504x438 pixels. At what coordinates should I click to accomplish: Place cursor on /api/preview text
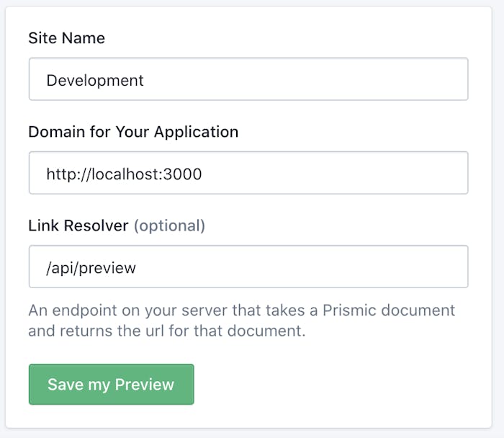[x=91, y=268]
